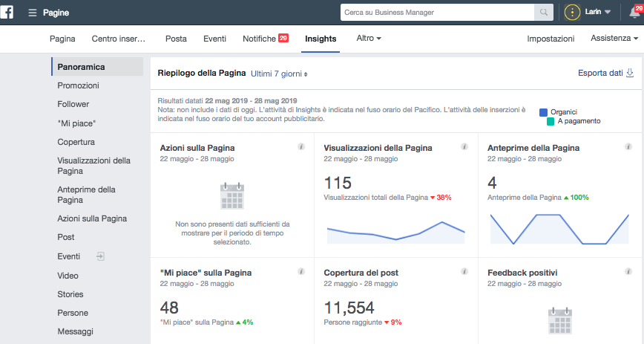The height and width of the screenshot is (344, 644).
Task: Select the Insights tab
Action: (x=321, y=39)
